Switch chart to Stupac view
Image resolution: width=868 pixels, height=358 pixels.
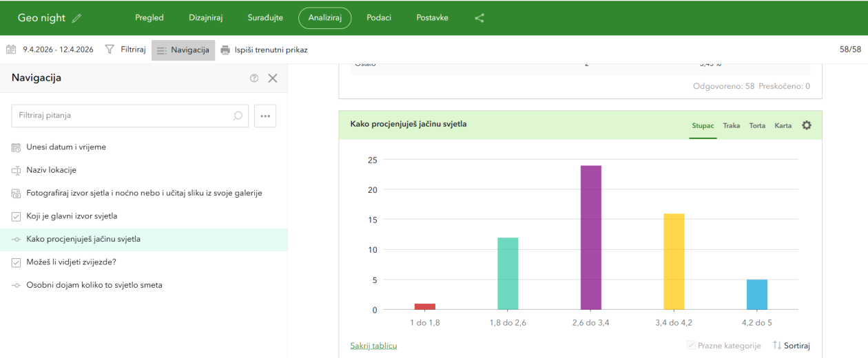pyautogui.click(x=703, y=126)
